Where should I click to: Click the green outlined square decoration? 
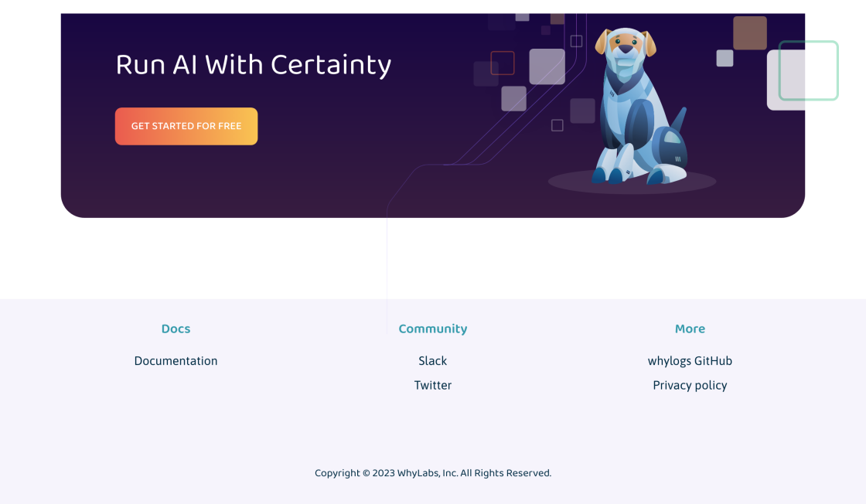click(808, 70)
